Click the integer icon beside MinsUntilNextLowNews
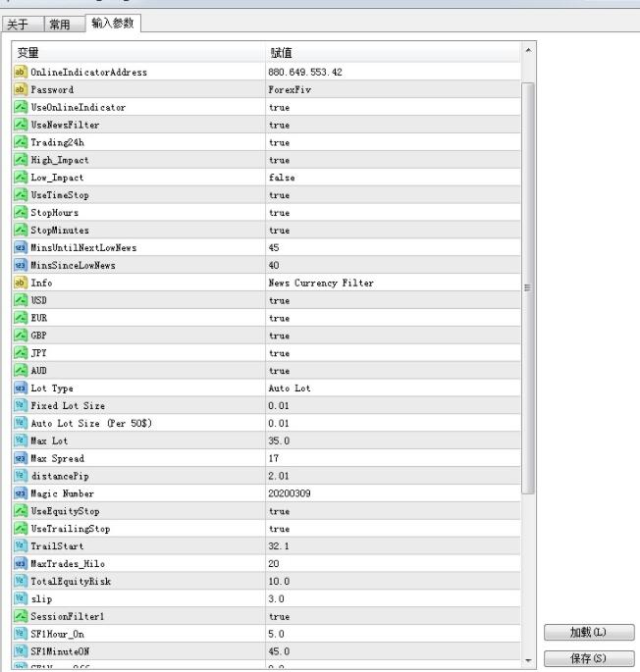Viewport: 640px width, 672px height. pyautogui.click(x=21, y=247)
